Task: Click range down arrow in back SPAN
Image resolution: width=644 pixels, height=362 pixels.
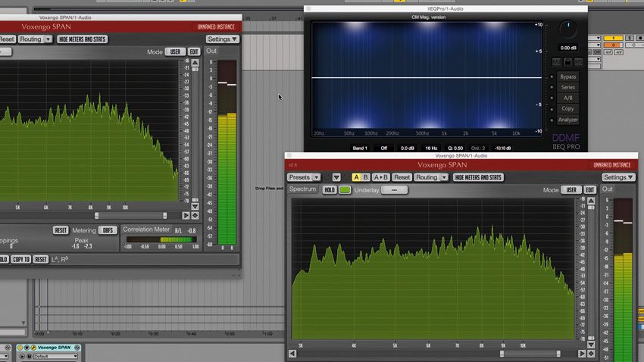Action: click(x=195, y=207)
